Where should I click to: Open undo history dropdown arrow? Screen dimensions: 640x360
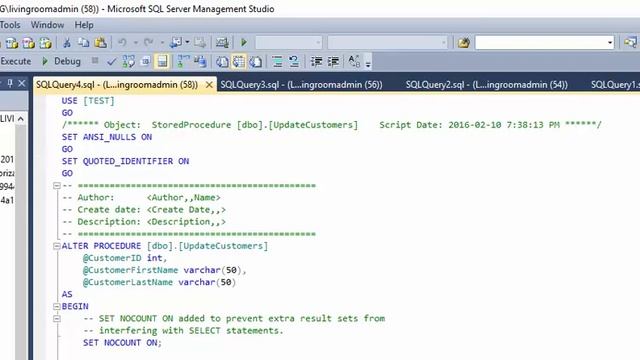coord(136,42)
